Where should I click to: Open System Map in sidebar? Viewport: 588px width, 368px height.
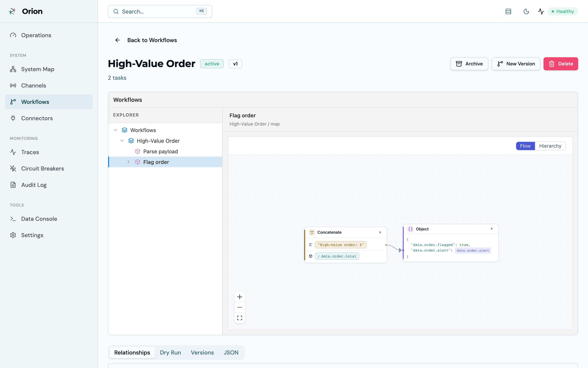pos(49,69)
